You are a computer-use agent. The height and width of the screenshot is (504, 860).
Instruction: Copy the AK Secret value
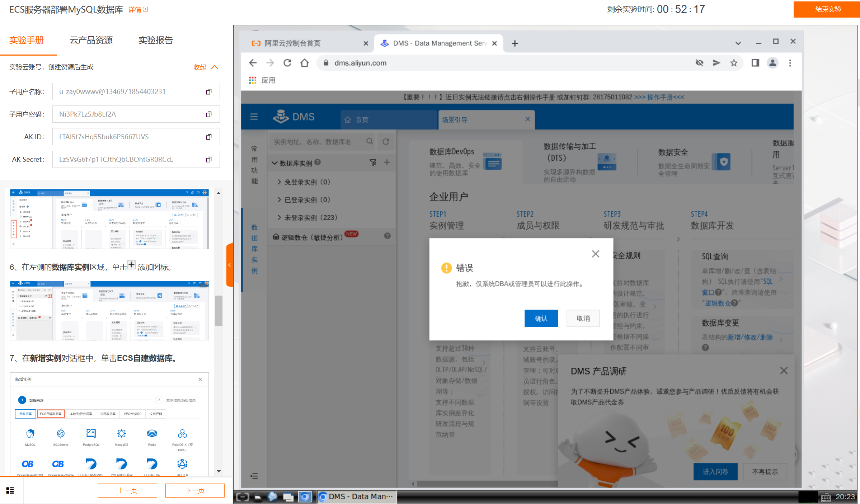click(208, 160)
